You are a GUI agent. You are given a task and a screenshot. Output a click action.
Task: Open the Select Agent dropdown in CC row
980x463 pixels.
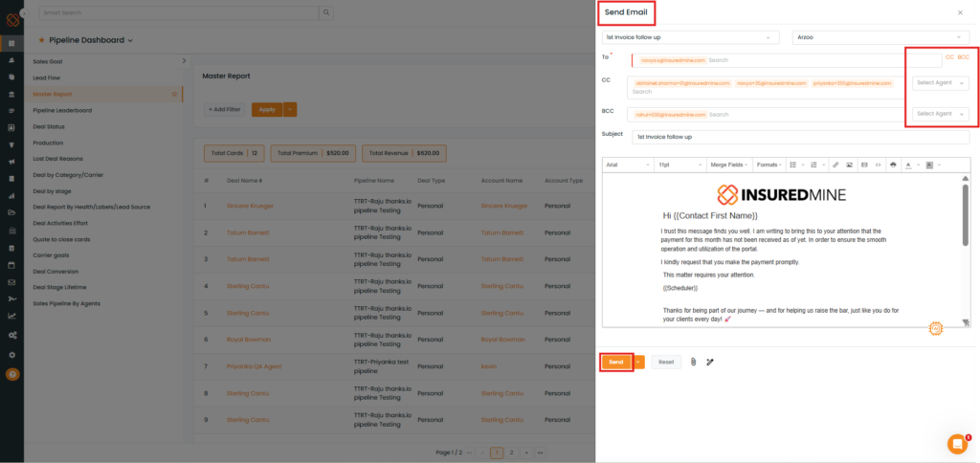tap(941, 83)
